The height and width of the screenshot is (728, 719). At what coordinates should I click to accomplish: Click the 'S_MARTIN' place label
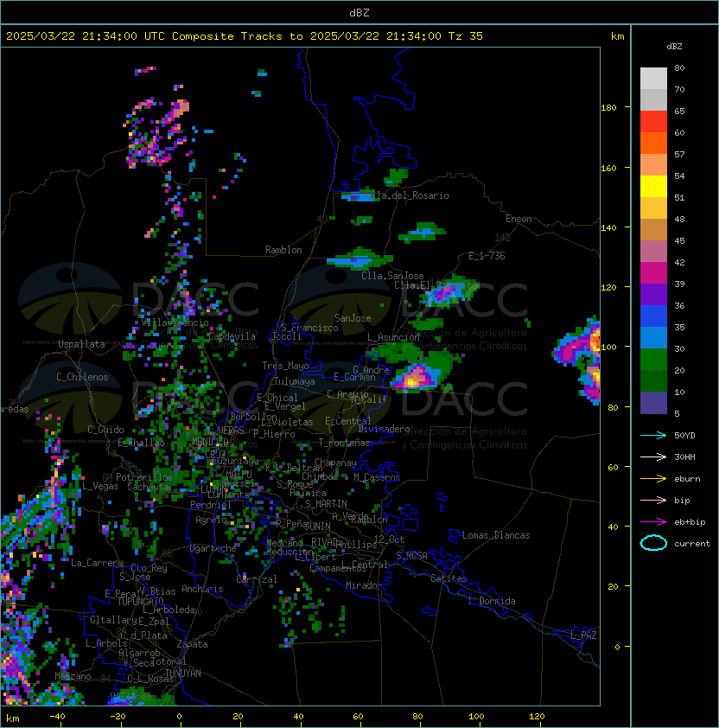point(326,504)
